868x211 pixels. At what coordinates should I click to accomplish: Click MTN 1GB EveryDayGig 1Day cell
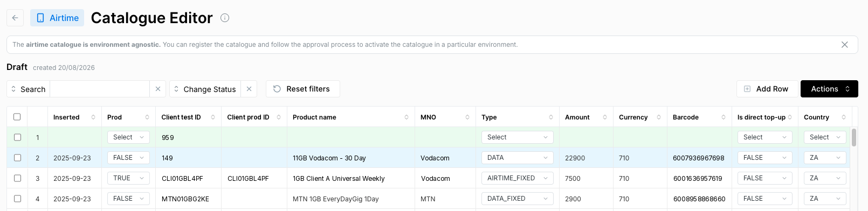click(351, 199)
